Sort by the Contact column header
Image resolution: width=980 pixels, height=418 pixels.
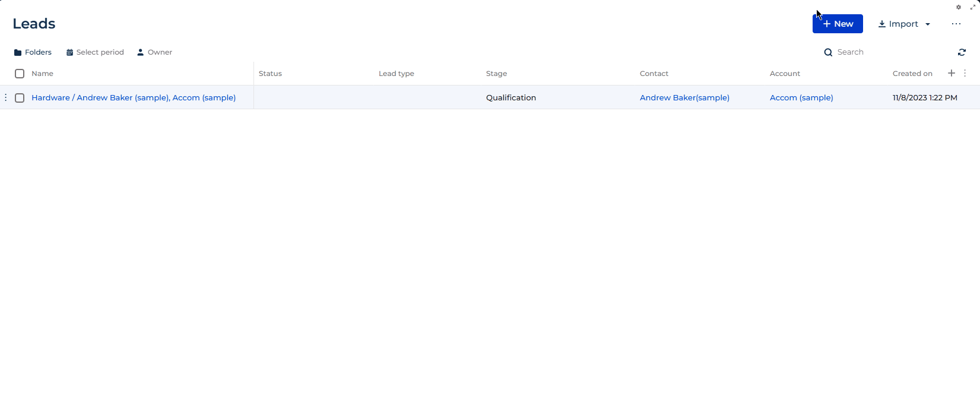[654, 74]
